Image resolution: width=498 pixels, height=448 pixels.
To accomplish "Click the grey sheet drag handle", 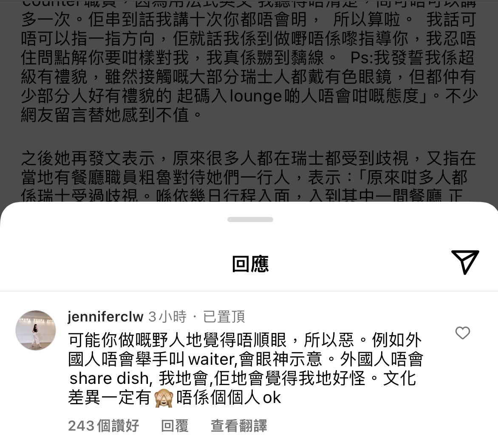I will 250,220.
